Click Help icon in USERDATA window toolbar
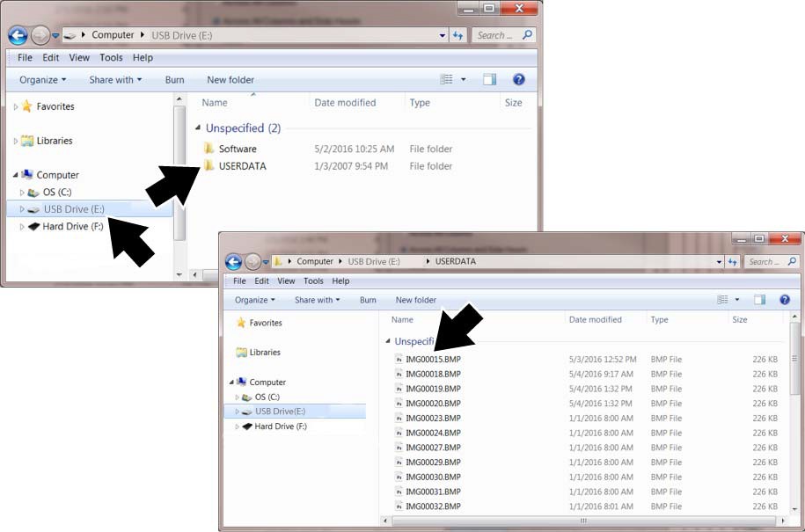Screen dimensions: 805x532 click(784, 300)
